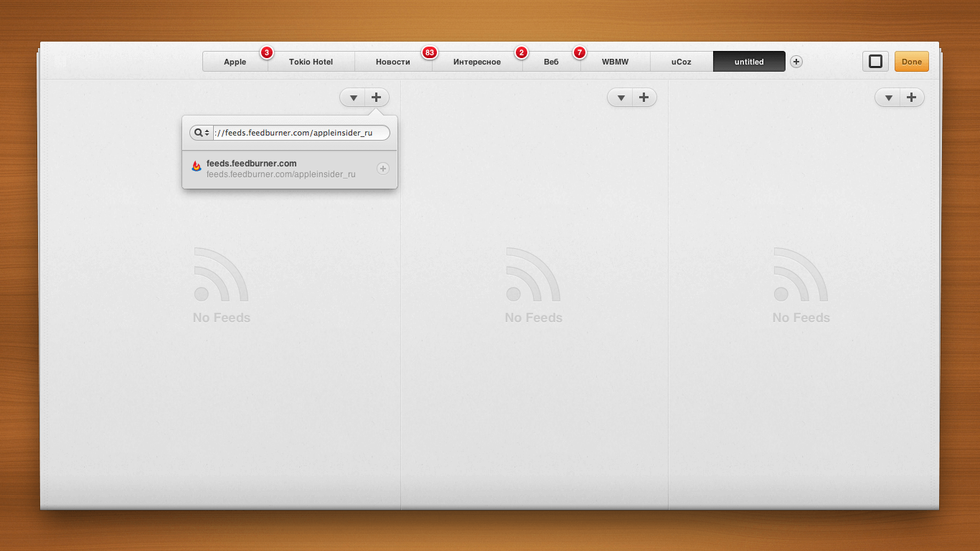
Task: Add a new feed to the middle column
Action: [x=644, y=97]
